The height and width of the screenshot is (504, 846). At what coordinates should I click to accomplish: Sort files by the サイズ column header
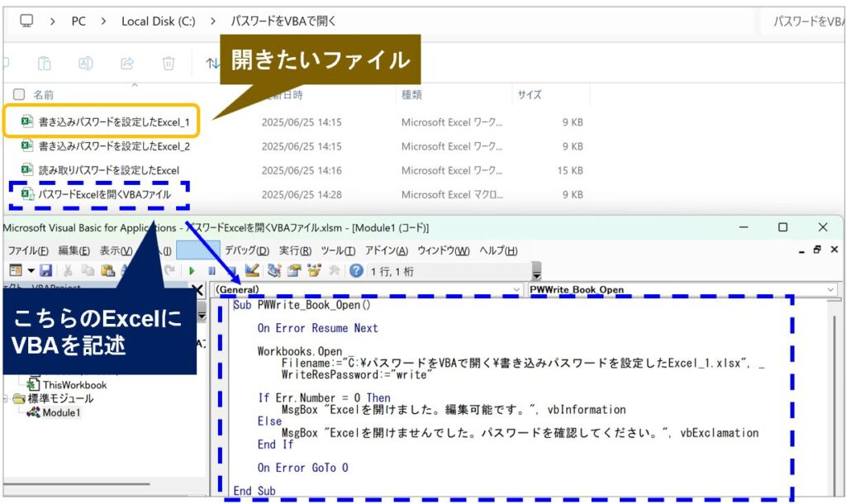point(530,95)
